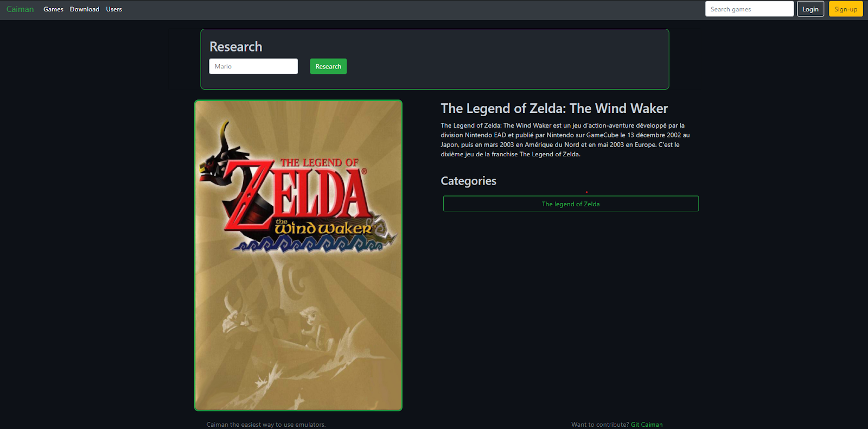The image size is (868, 429).
Task: Click the green Research button
Action: 328,66
